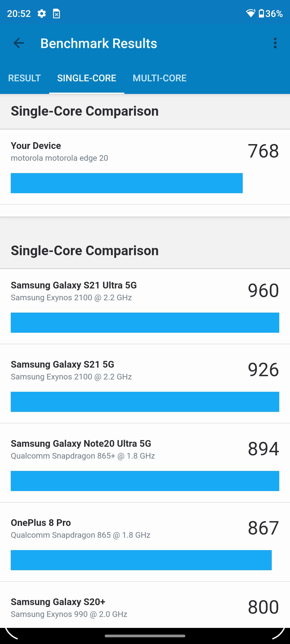290x644 pixels.
Task: Tap the back arrow icon
Action: (x=19, y=43)
